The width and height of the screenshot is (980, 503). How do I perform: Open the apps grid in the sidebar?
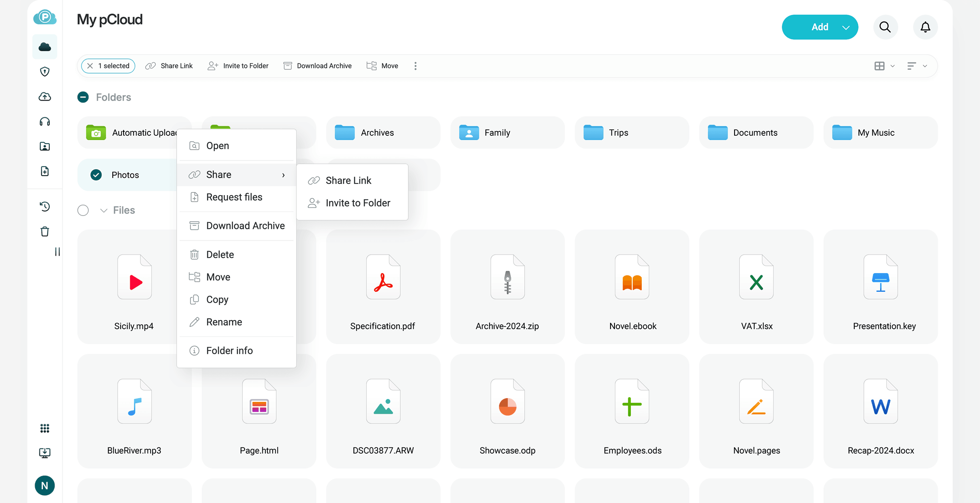pyautogui.click(x=45, y=428)
